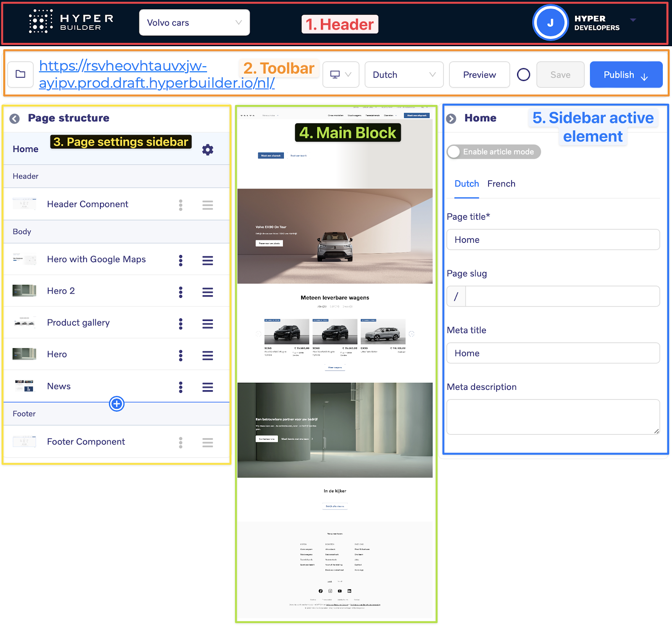The image size is (672, 636).
Task: Expand the Hyper Developers account menu arrow
Action: pos(633,20)
